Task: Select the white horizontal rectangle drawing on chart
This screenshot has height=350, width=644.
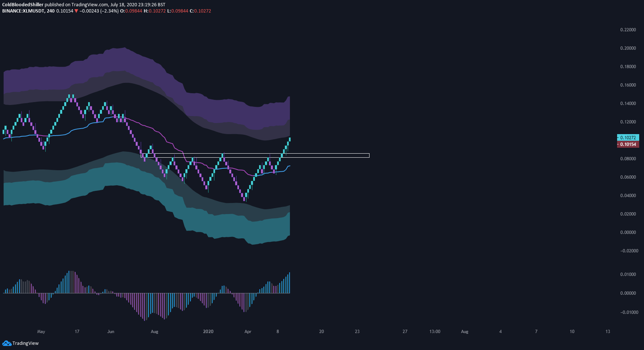Action: tap(255, 155)
